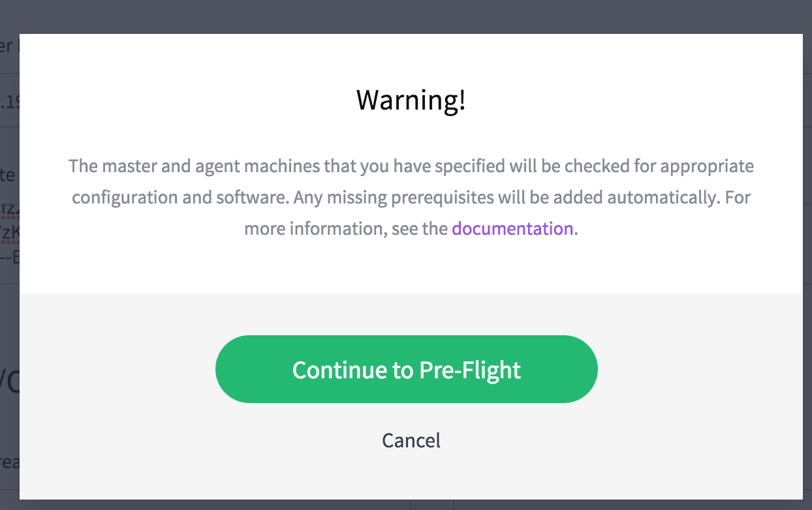Click the words "checked for appropriate"
The image size is (812, 510).
pyautogui.click(x=659, y=166)
